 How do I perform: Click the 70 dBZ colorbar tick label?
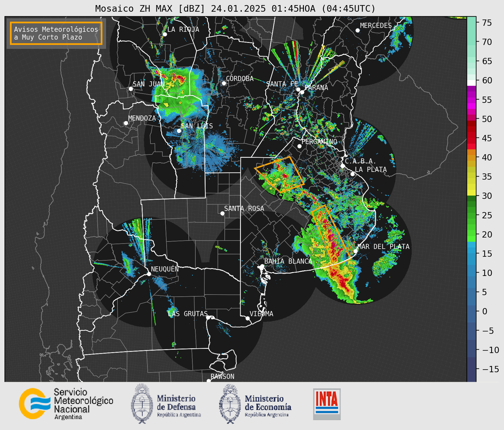pyautogui.click(x=487, y=42)
